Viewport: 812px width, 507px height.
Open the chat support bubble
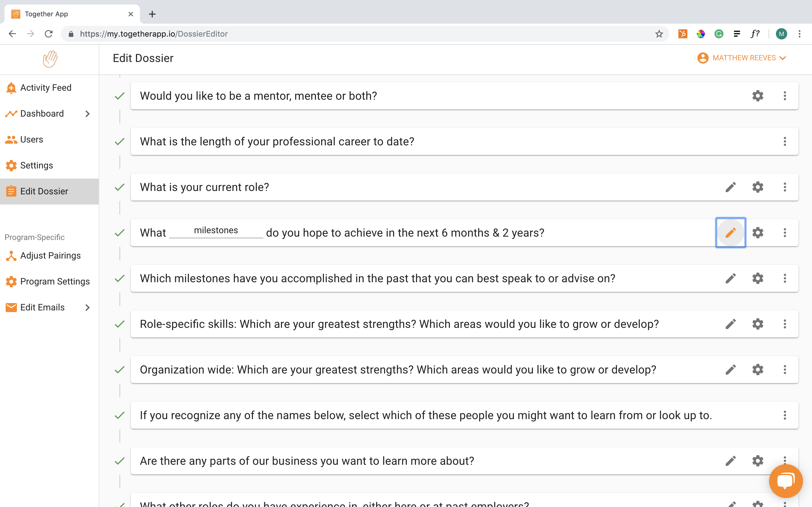pyautogui.click(x=785, y=481)
